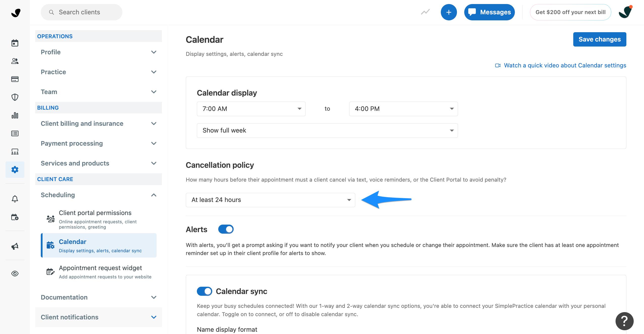Open the Show full week dropdown
Screen dimensions: 644x334
coord(327,131)
